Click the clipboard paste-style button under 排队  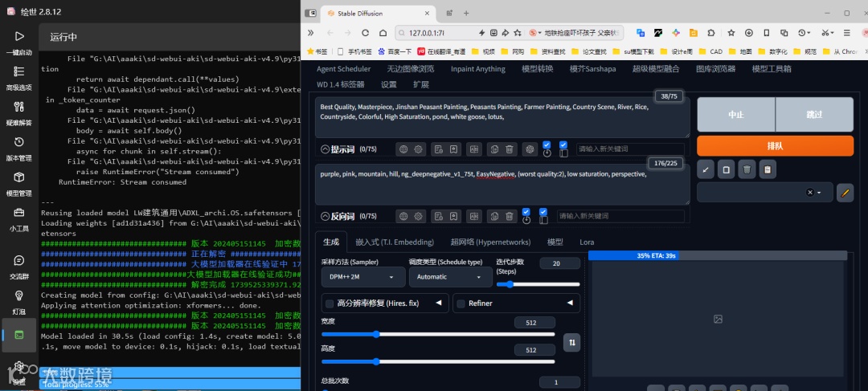[767, 169]
